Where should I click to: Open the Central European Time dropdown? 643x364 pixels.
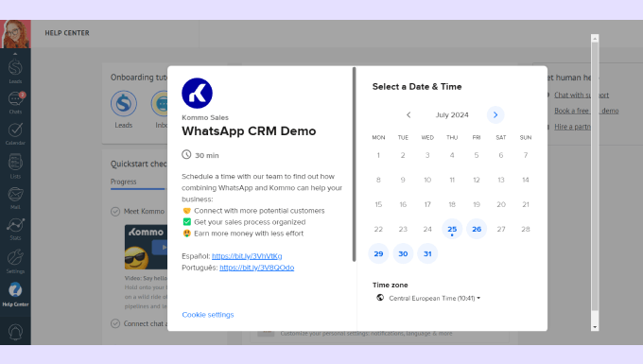pos(434,298)
